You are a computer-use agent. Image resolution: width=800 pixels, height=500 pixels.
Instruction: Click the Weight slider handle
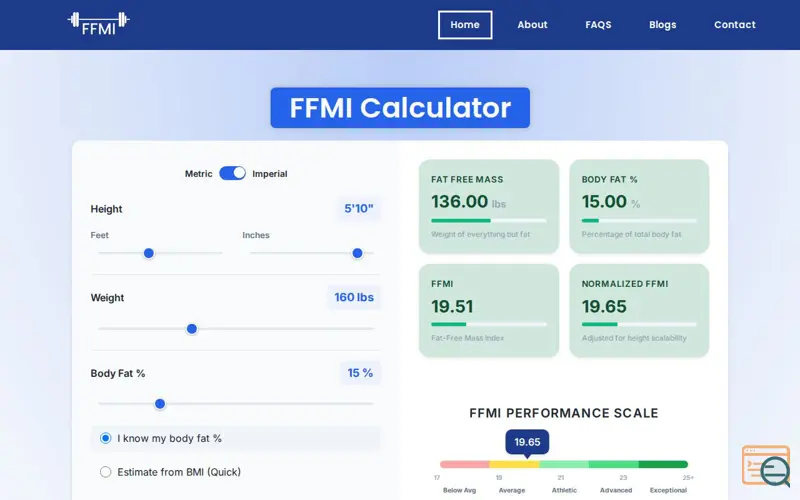[x=192, y=329]
